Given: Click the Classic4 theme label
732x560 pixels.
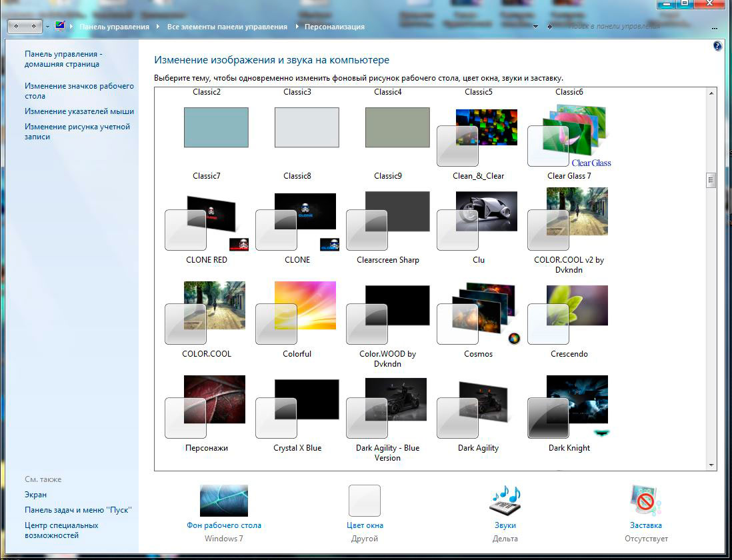Looking at the screenshot, I should [387, 92].
